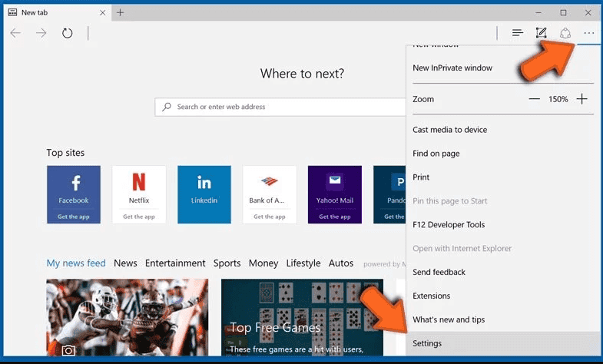The image size is (603, 364).
Task: Switch to the Sports news tab
Action: [x=227, y=263]
